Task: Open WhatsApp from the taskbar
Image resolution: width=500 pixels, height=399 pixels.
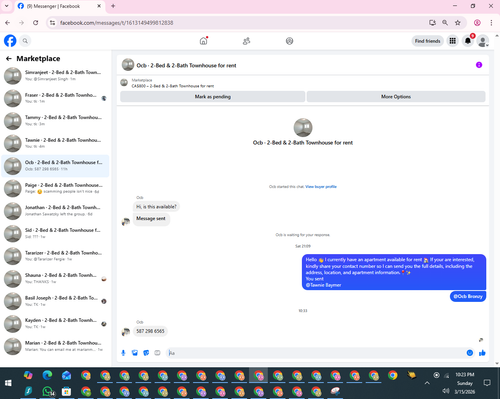Action: (x=47, y=391)
